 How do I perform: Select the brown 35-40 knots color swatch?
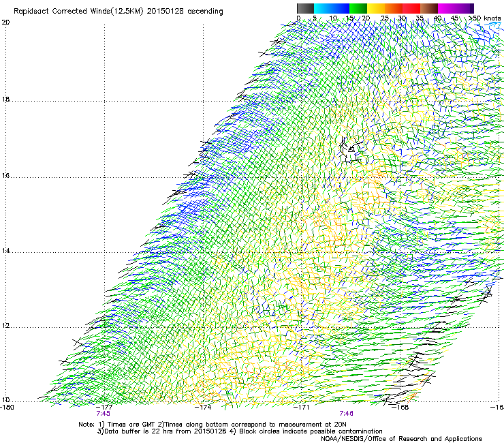(x=429, y=8)
